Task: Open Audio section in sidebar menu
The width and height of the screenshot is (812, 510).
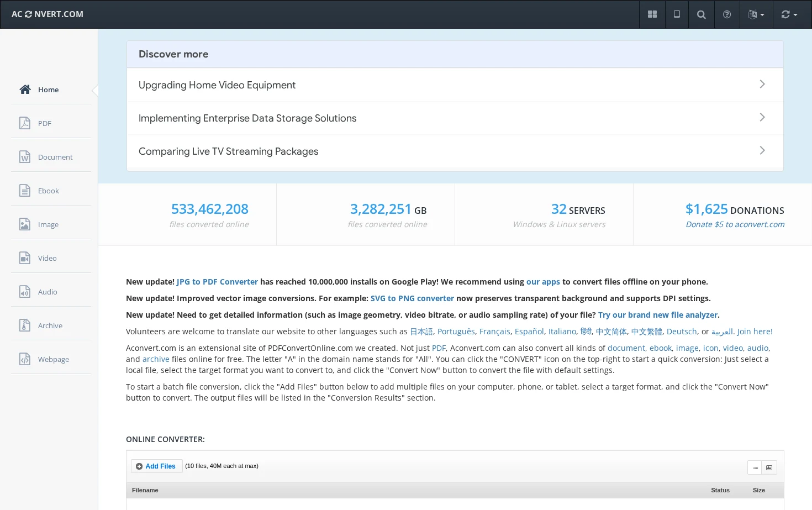Action: tap(51, 292)
